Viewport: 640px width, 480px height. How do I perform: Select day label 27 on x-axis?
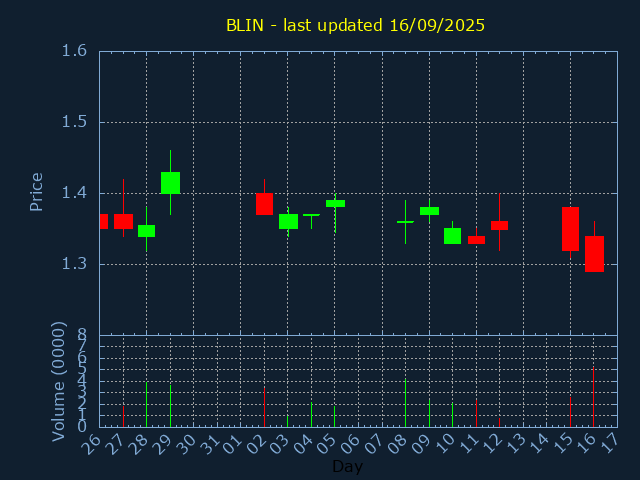tap(114, 444)
